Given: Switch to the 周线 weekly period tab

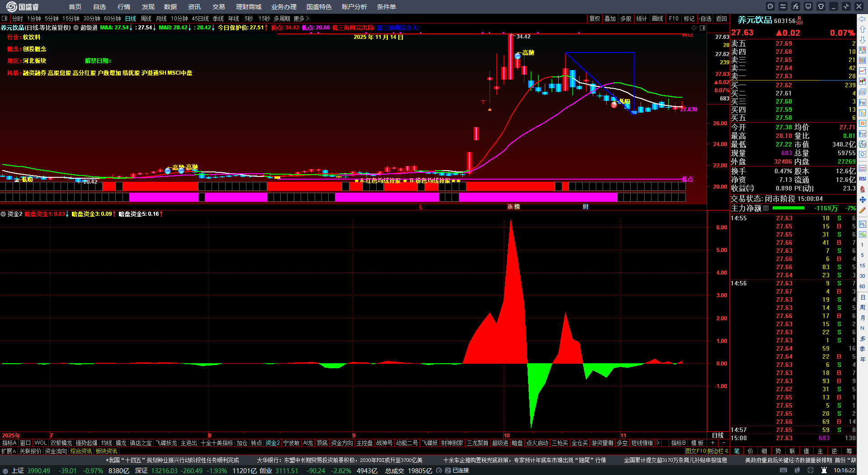Looking at the screenshot, I should coord(146,19).
